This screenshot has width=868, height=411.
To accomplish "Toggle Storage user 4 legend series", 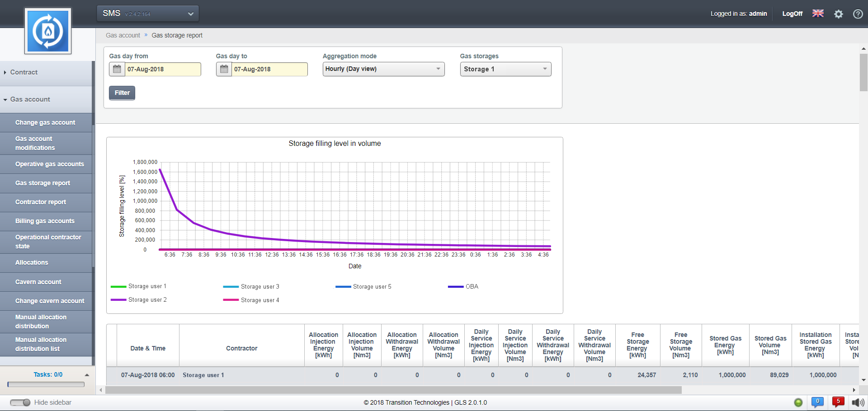I will (251, 300).
